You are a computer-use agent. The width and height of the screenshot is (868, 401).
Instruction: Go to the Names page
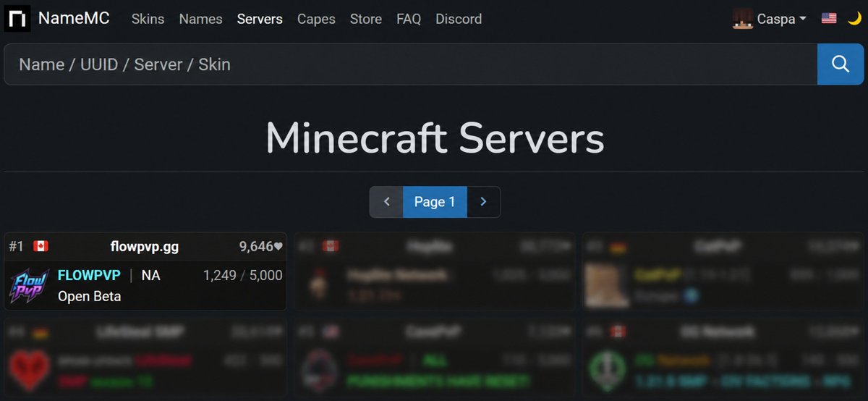(200, 19)
